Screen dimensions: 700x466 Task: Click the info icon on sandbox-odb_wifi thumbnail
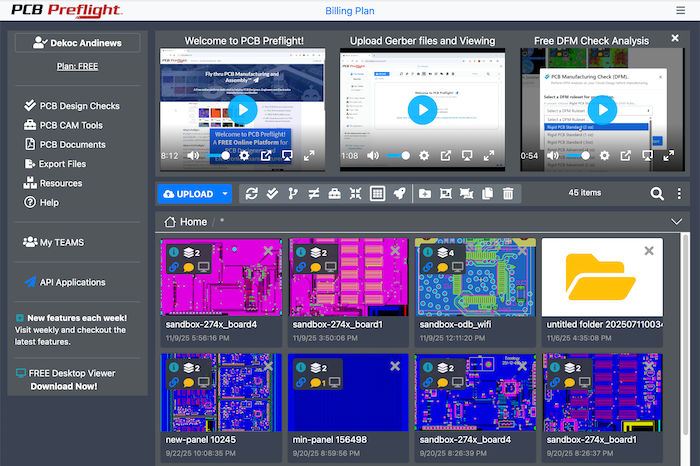426,252
